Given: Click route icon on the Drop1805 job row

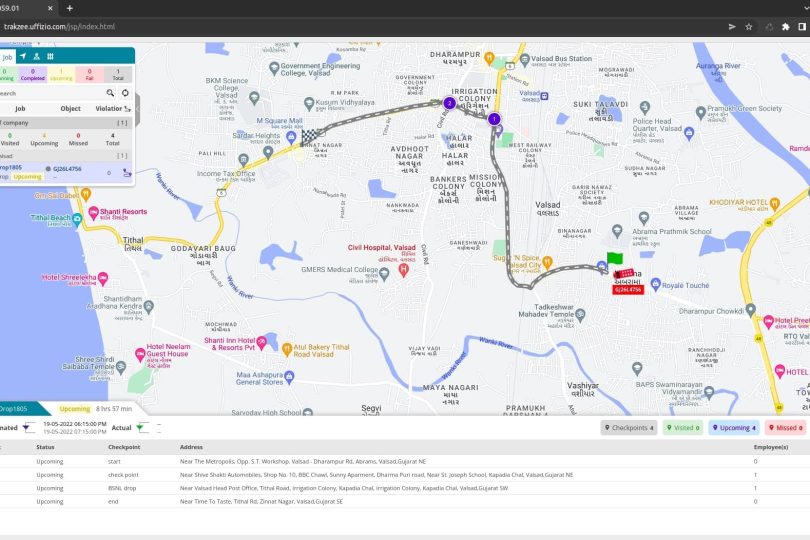Looking at the screenshot, I should 126,173.
